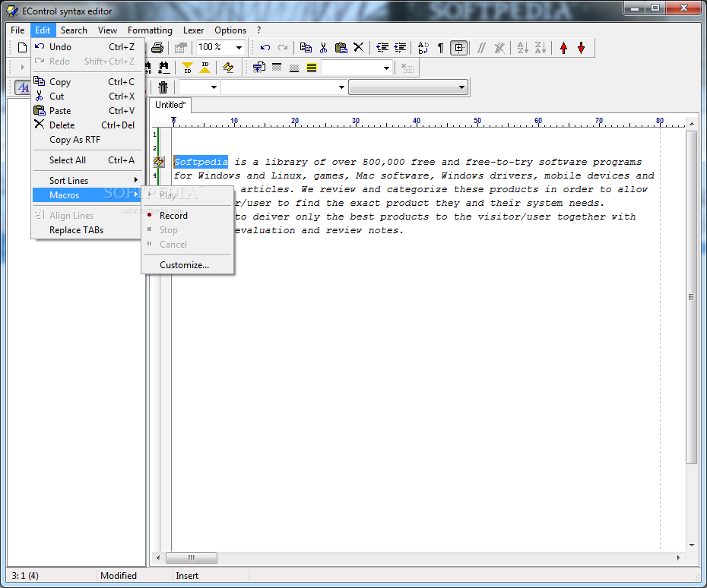The height and width of the screenshot is (588, 707).
Task: Switch to the Untitled* document tab
Action: [170, 105]
